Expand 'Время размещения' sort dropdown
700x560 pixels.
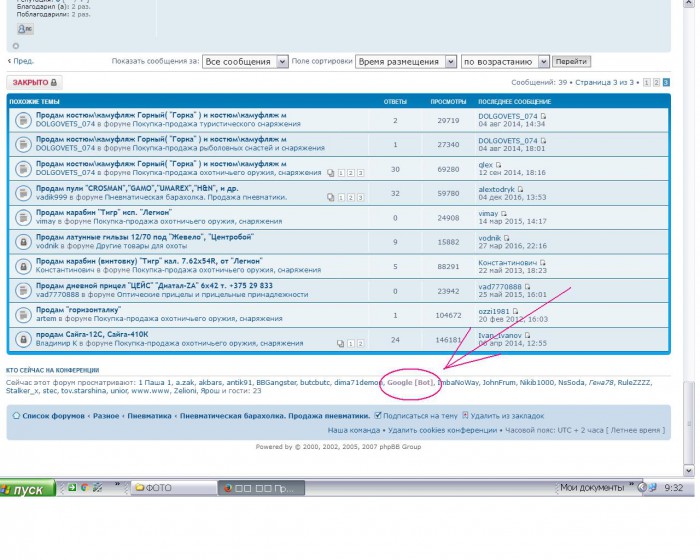(x=405, y=61)
